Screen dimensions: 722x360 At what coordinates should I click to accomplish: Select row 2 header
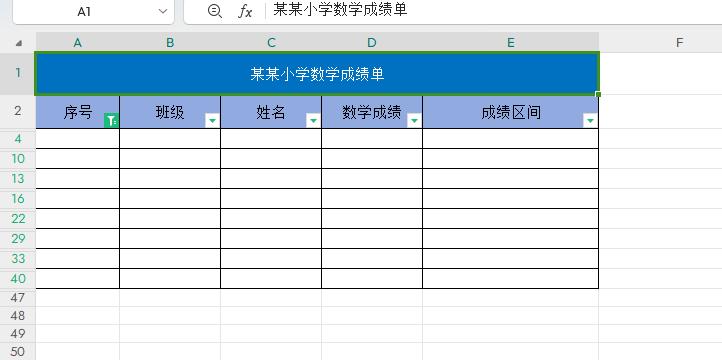(x=18, y=111)
